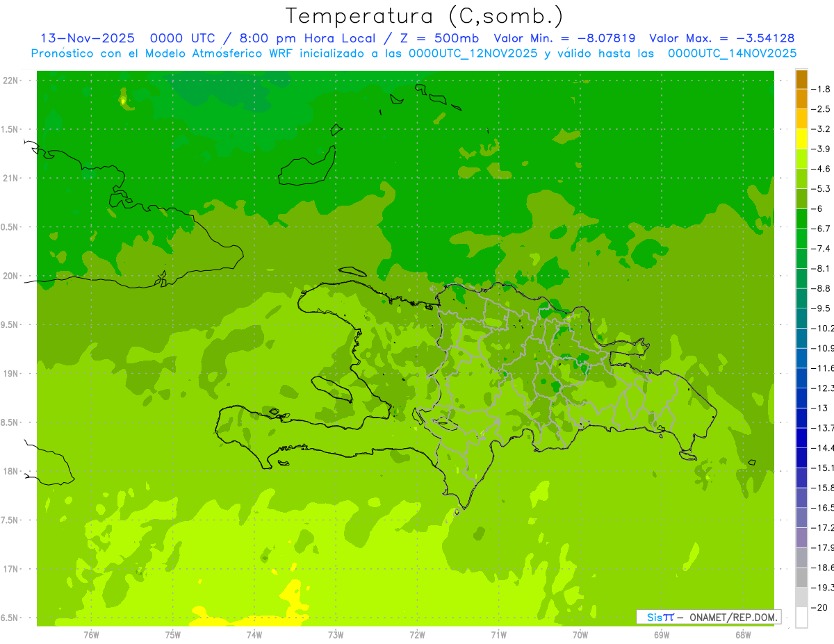834x644 pixels.
Task: Select the orange-brown swatch above -1.8
Action: 801,79
